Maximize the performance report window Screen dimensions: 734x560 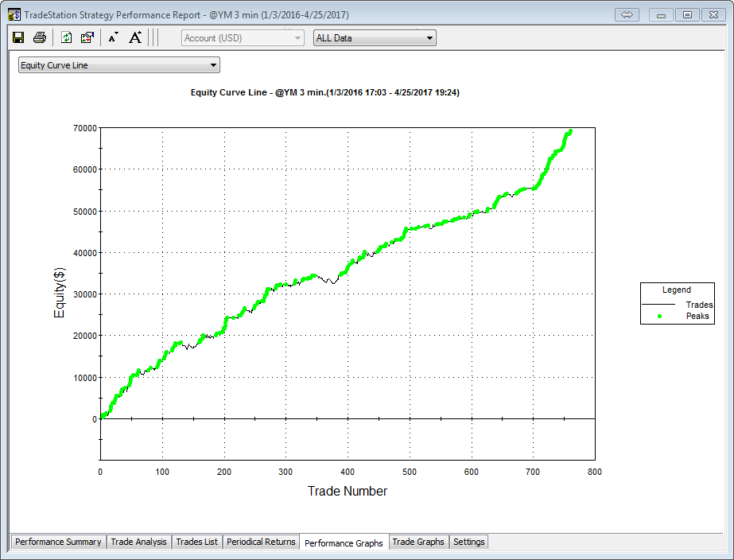(688, 15)
